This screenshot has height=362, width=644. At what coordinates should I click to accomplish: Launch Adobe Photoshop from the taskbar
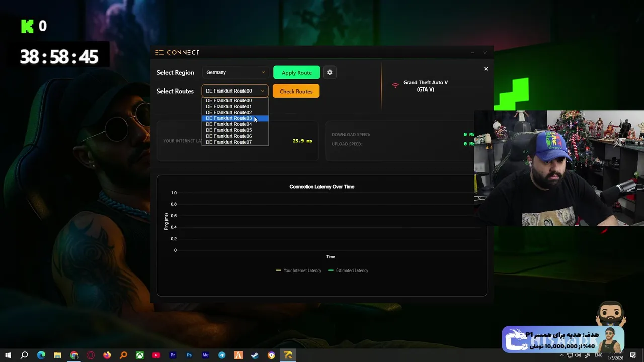(189, 355)
